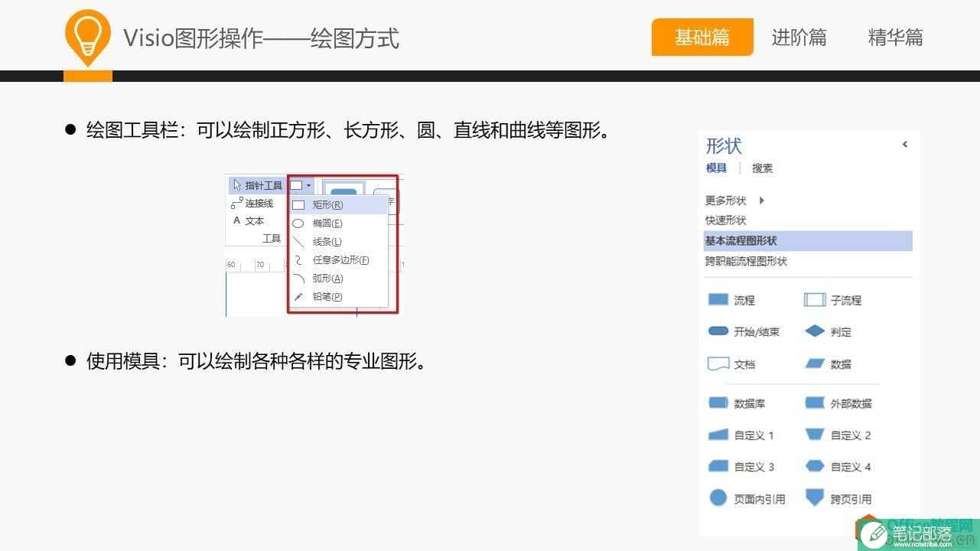Viewport: 980px width, 551px height.
Task: Select the 搜索 tab in the shapes panel
Action: 762,168
